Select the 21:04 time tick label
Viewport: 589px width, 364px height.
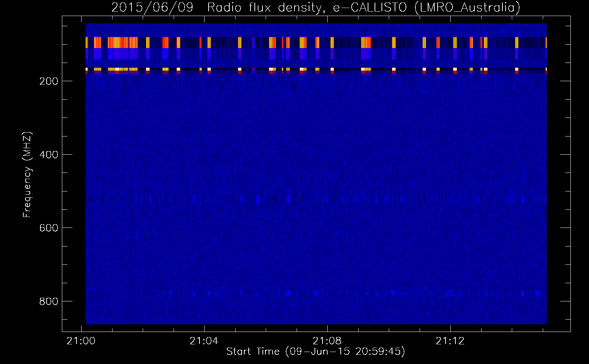tap(204, 341)
